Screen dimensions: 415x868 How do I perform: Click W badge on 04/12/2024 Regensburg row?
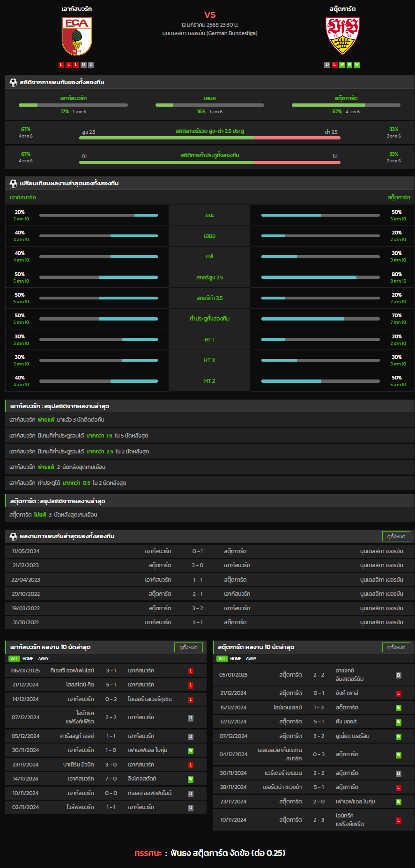coord(399,755)
